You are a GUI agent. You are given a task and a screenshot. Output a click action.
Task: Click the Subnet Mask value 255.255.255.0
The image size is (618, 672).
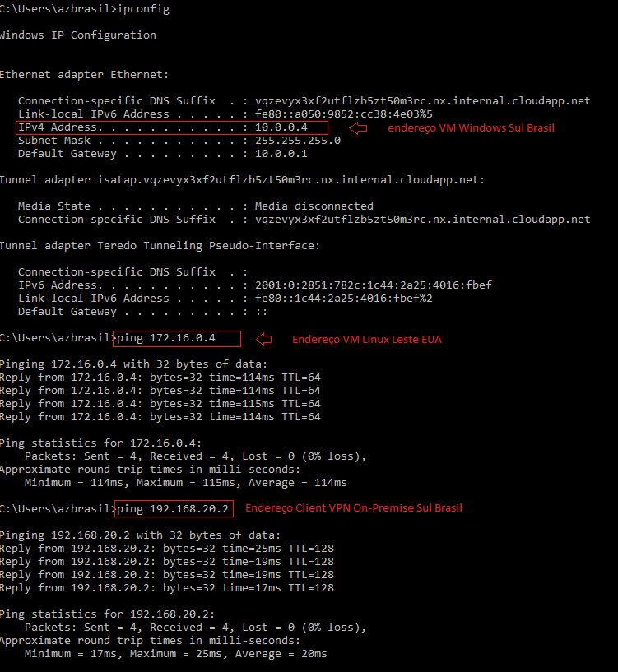pyautogui.click(x=298, y=141)
